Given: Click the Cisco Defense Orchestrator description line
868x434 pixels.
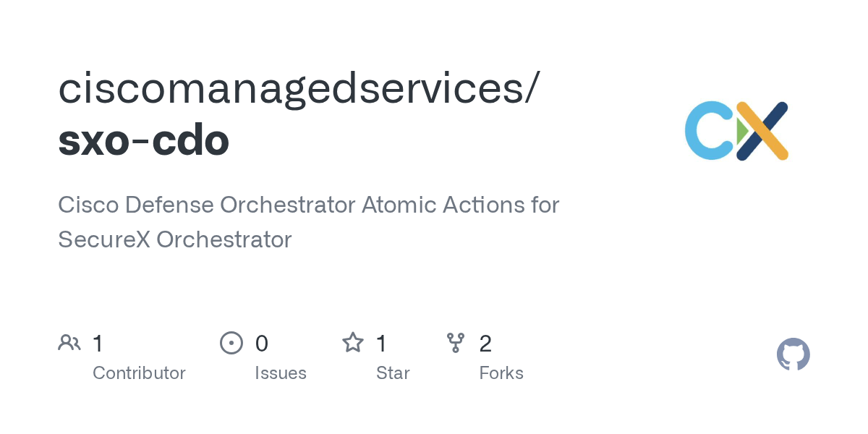Looking at the screenshot, I should point(309,205).
